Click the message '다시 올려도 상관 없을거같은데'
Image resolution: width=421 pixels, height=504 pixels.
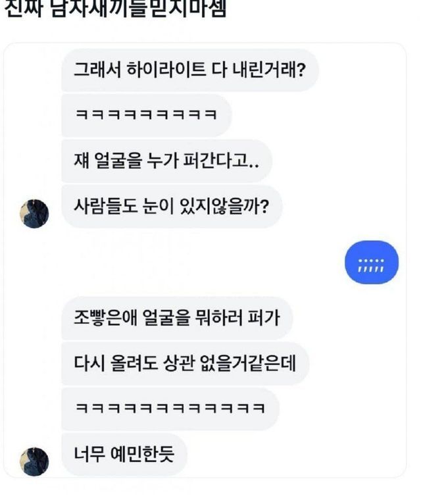click(185, 363)
